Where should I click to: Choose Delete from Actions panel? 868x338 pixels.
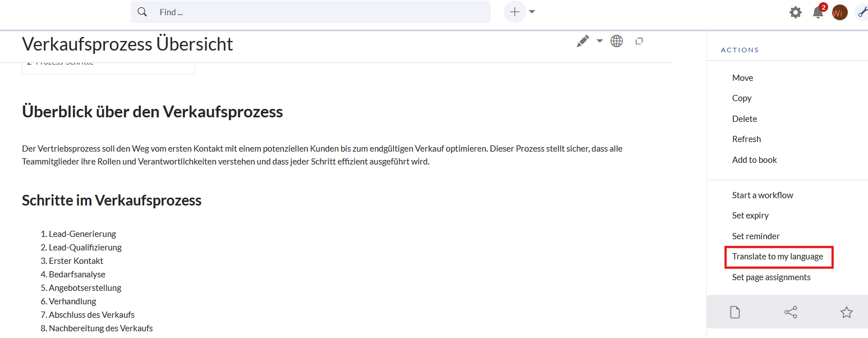coord(745,119)
